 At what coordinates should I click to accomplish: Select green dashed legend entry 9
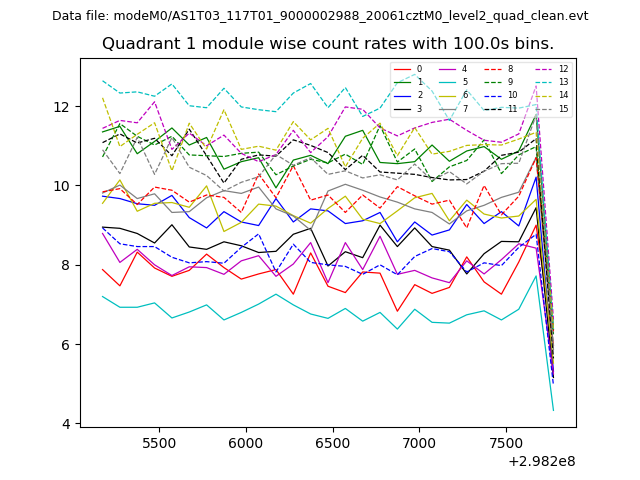click(498, 82)
